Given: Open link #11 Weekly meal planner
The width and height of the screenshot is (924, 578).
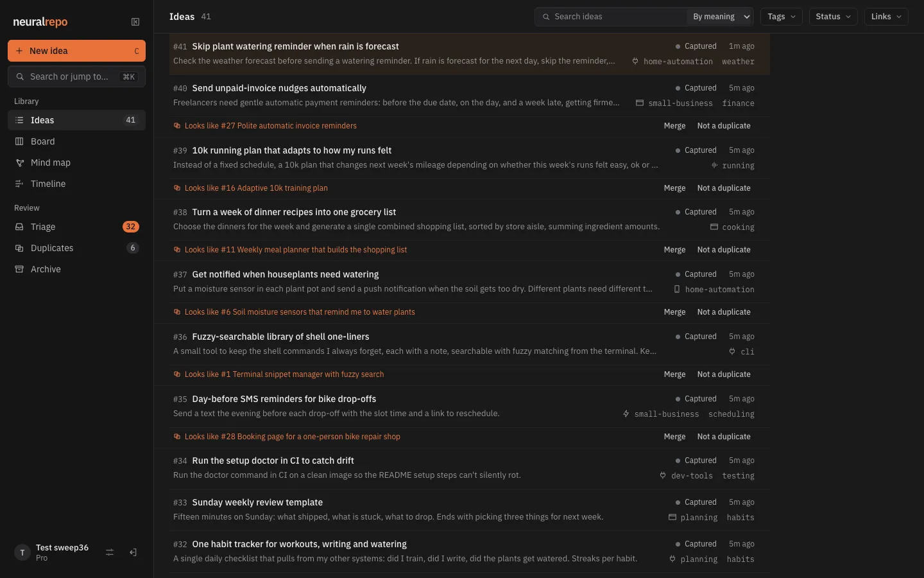Looking at the screenshot, I should [x=296, y=250].
